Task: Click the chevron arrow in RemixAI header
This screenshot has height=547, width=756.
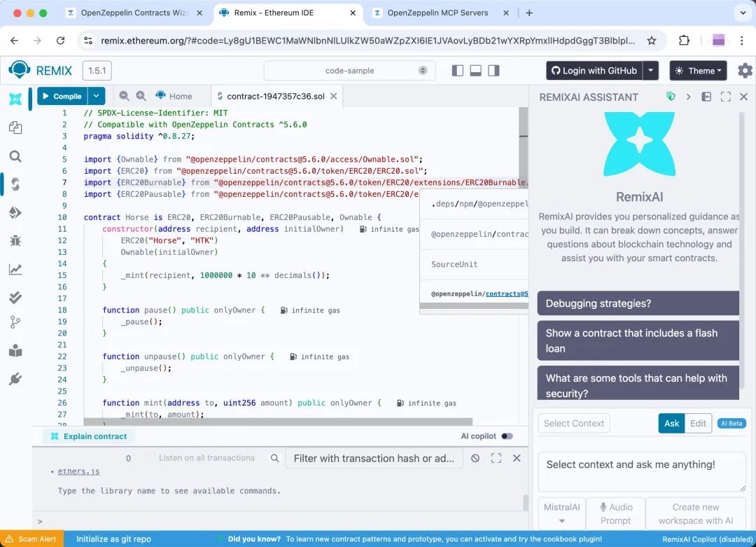Action: point(689,97)
